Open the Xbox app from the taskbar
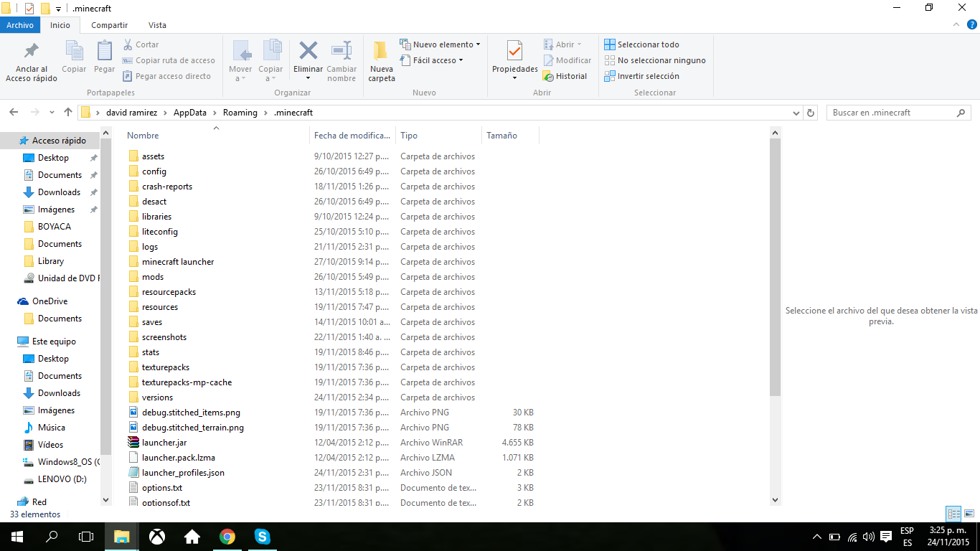Image resolution: width=980 pixels, height=551 pixels. tap(156, 537)
